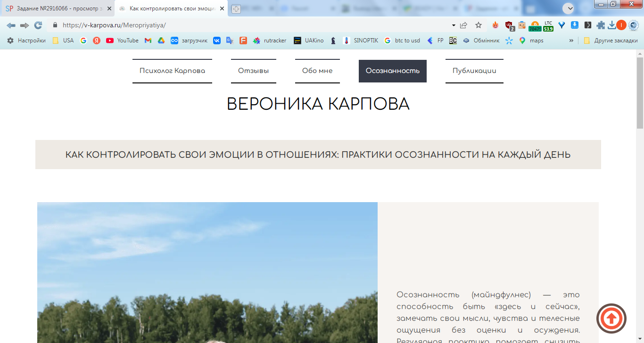The image size is (644, 343).
Task: Open the LTC price ticker extension
Action: coord(548,26)
